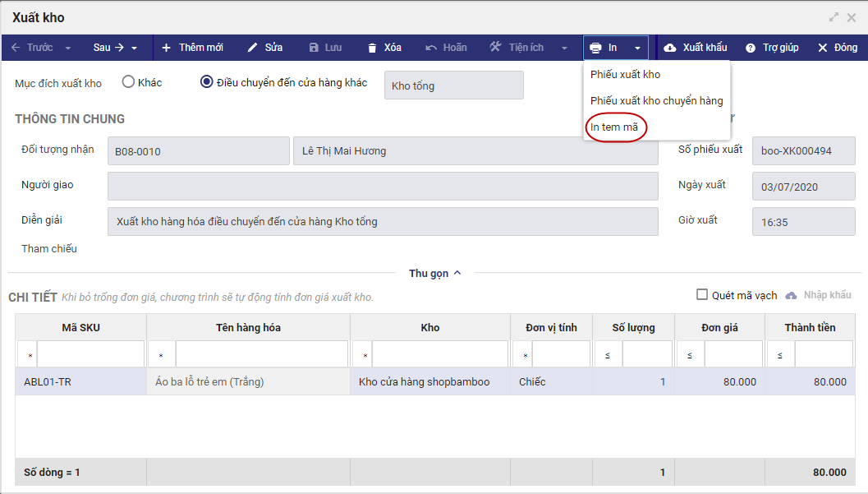Select the Chiếc unit cell
The image size is (868, 494).
551,381
